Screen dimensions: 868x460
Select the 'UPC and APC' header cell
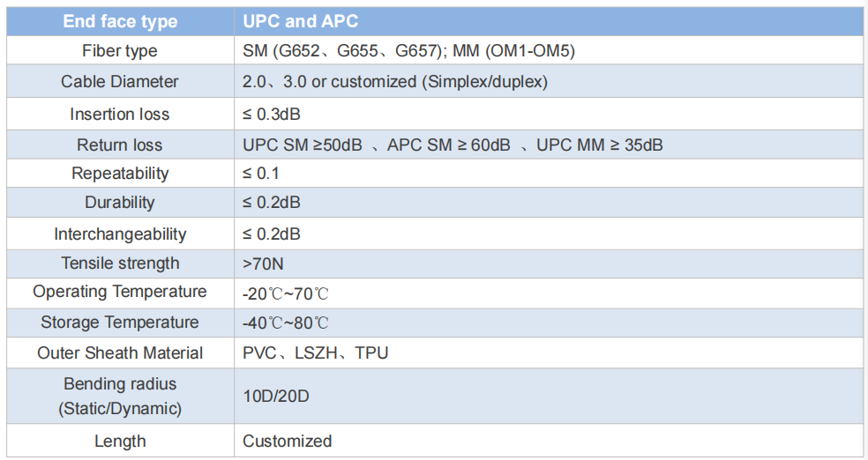point(549,21)
